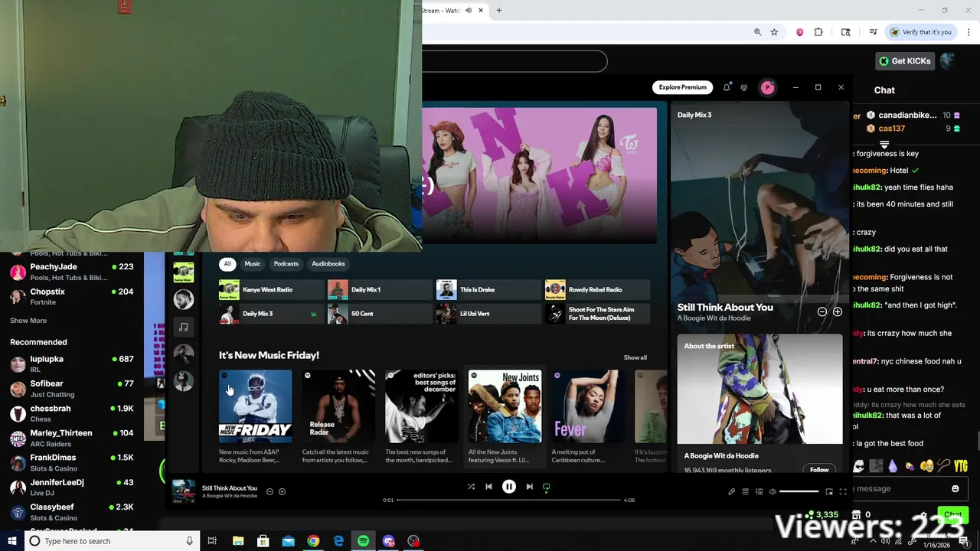Show More followed channels in sidebar
Image resolution: width=980 pixels, height=551 pixels.
[x=28, y=321]
